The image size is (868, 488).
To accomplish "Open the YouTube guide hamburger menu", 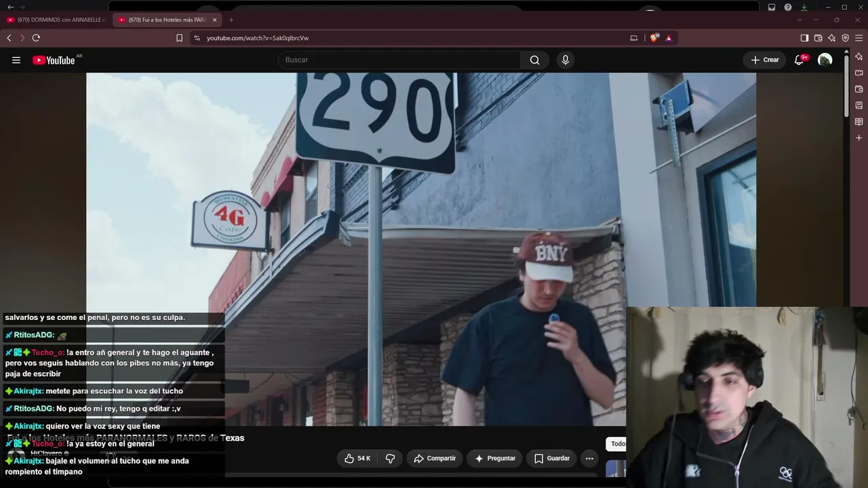I will pos(16,60).
